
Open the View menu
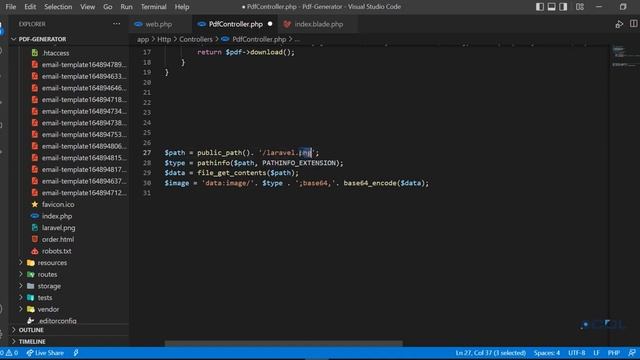tap(87, 7)
